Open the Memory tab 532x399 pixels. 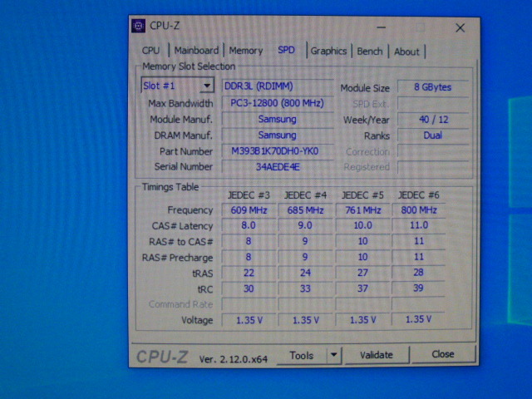246,51
